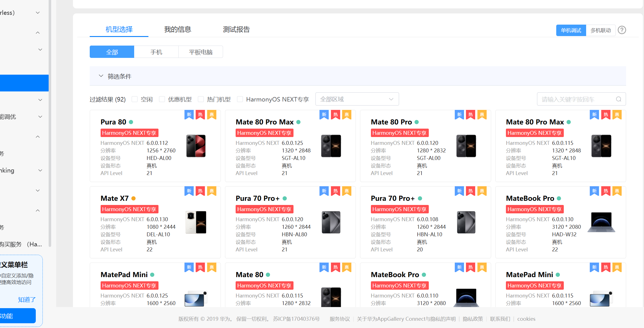The height and width of the screenshot is (328, 644).
Task: Click the red 热 badge on Mate X7 card
Action: (200, 191)
